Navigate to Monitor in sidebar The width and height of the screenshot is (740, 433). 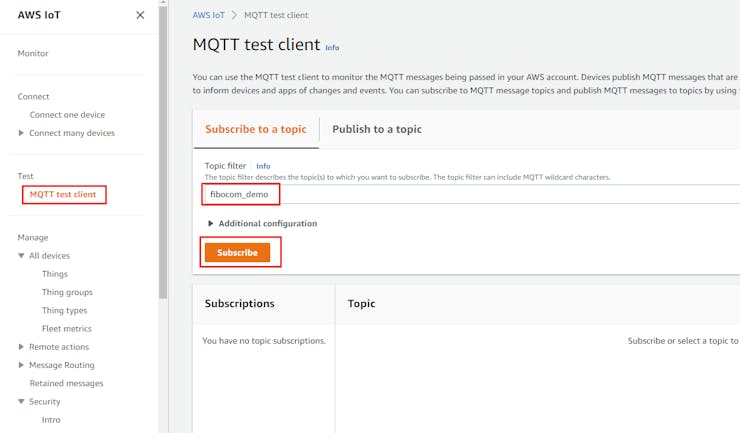point(33,53)
